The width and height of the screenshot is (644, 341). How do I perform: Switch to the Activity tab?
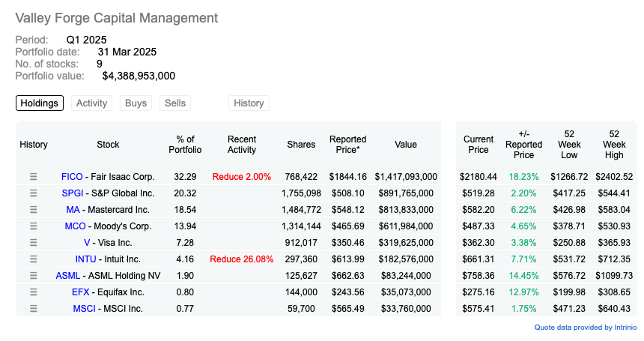[x=91, y=103]
